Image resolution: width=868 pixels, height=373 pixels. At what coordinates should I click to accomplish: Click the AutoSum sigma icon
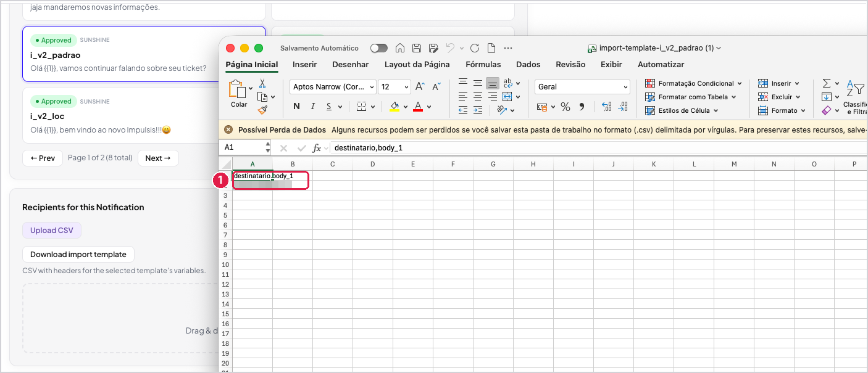pyautogui.click(x=826, y=83)
